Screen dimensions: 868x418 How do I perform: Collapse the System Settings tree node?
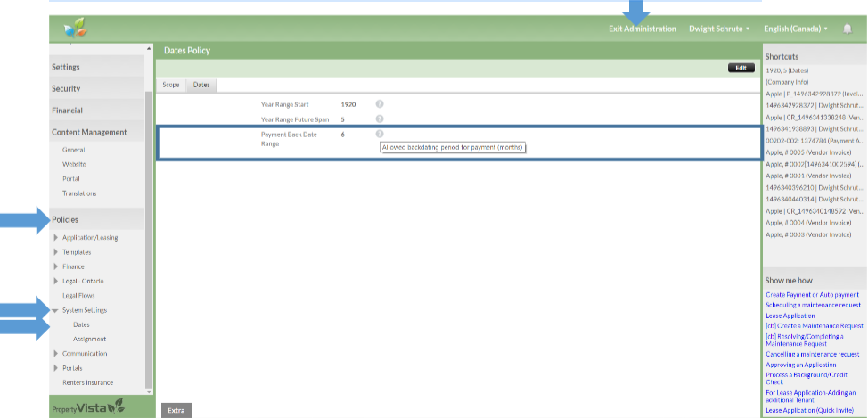pos(56,310)
